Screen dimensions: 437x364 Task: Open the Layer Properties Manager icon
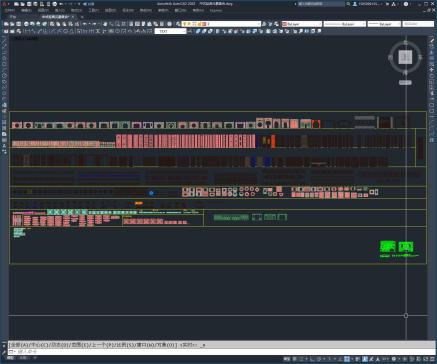(179, 24)
